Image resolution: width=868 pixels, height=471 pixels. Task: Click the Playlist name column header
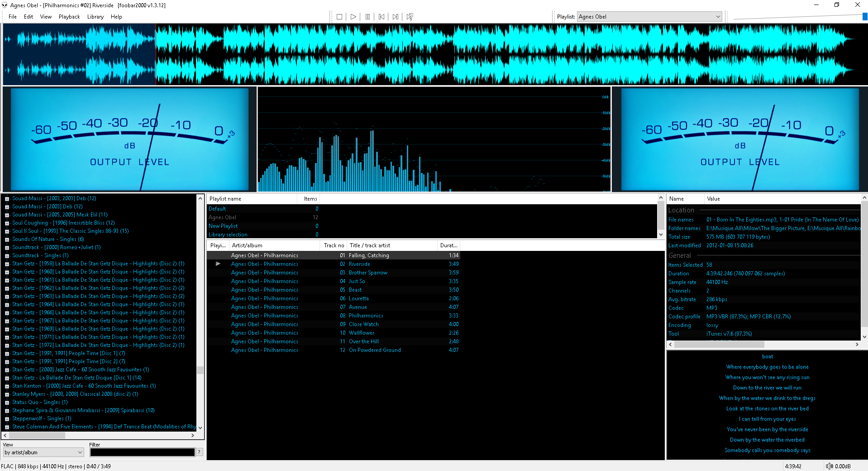[252, 199]
